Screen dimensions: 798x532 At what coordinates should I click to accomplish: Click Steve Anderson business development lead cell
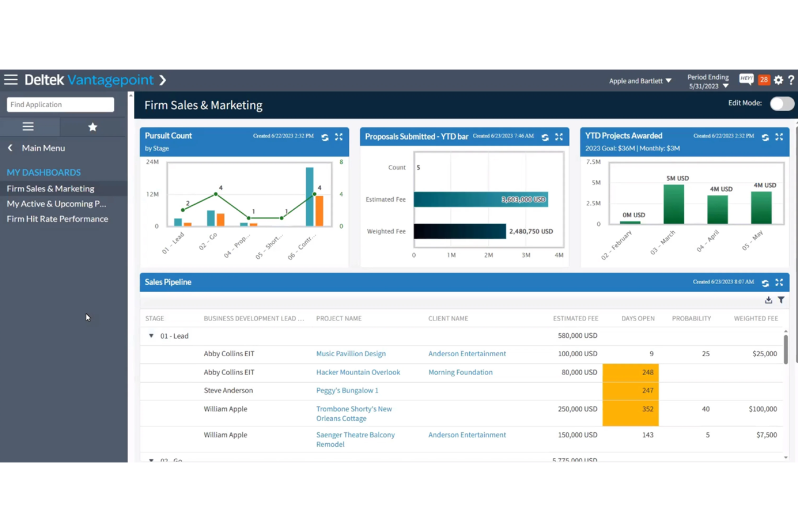point(228,391)
